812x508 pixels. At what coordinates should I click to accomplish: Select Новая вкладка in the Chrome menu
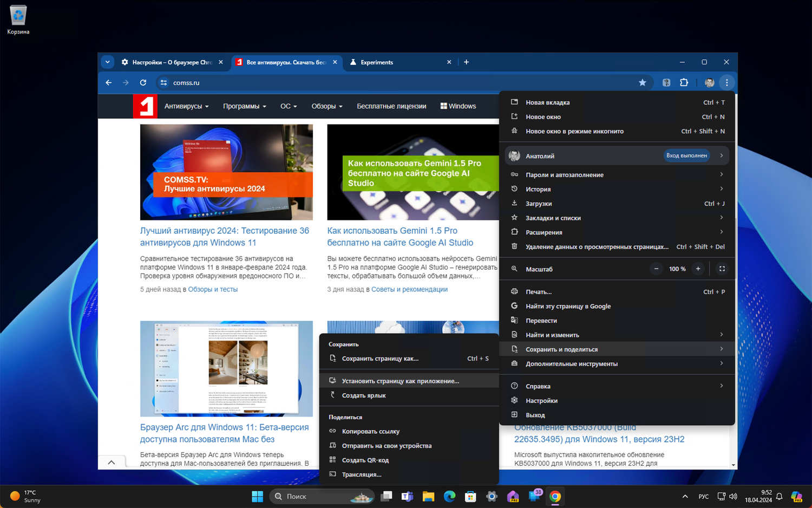tap(617, 102)
